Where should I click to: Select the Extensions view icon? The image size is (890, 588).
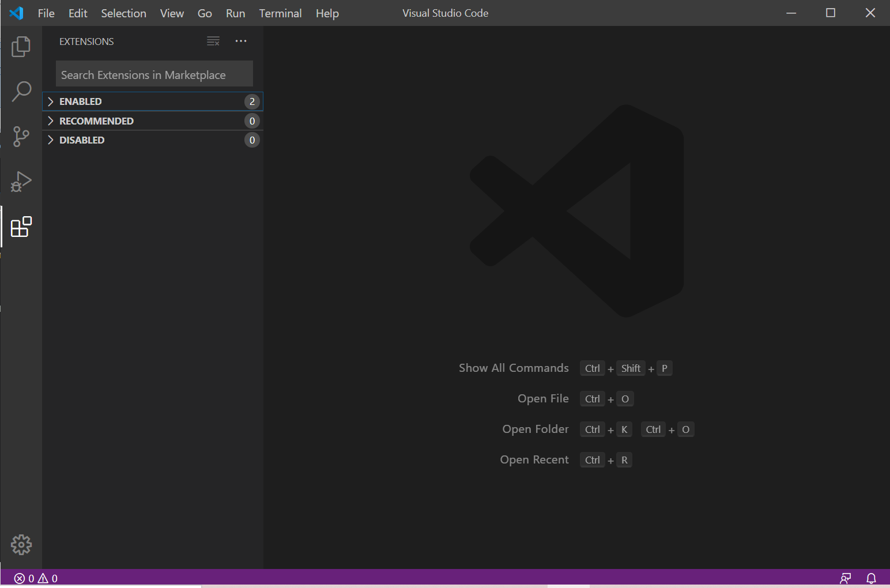pyautogui.click(x=21, y=227)
